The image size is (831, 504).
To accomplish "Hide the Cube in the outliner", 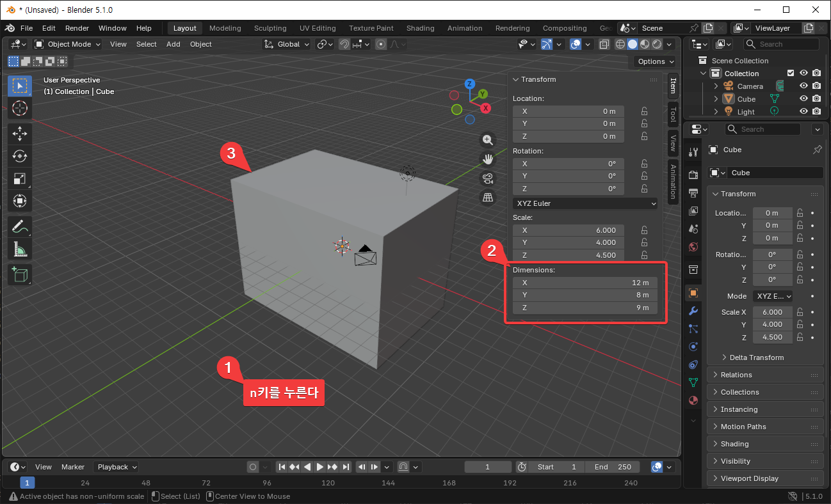I will tap(803, 99).
